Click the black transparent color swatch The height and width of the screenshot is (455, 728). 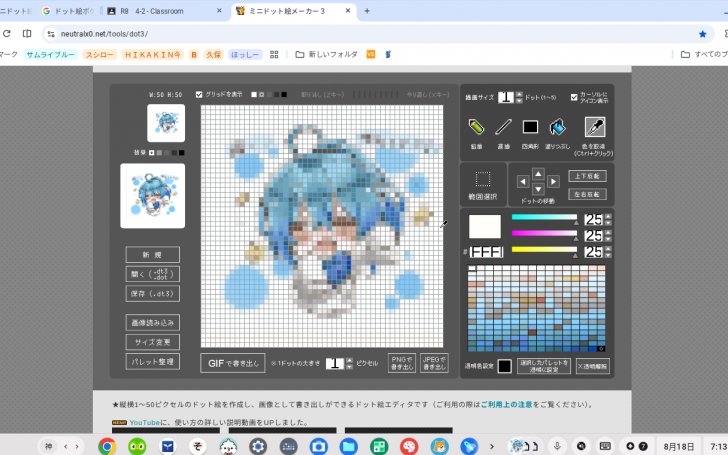coord(504,366)
